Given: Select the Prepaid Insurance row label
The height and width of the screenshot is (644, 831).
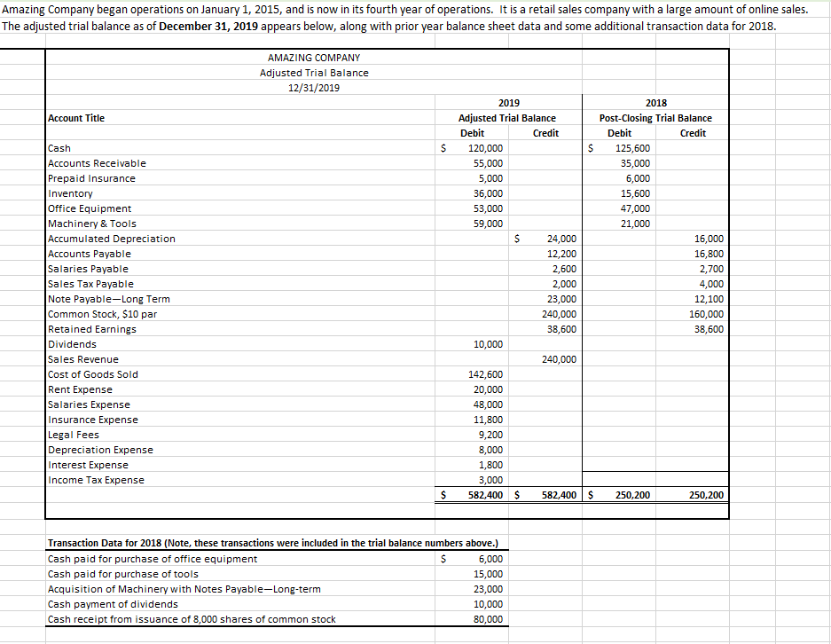Looking at the screenshot, I should click(90, 178).
